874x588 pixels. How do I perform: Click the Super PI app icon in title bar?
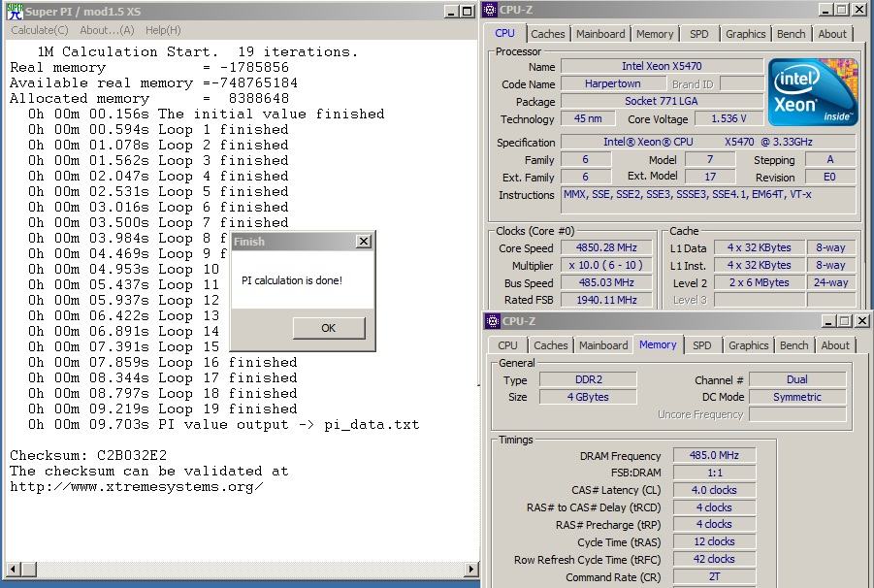[x=15, y=11]
